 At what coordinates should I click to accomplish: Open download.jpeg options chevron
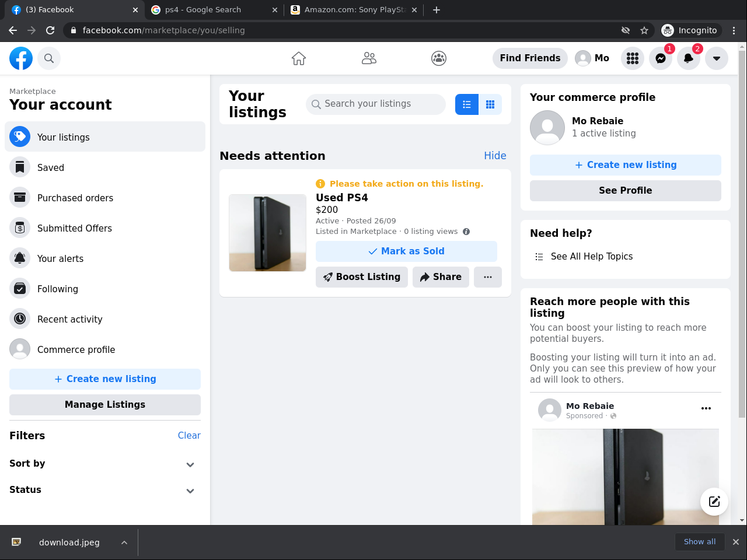(124, 542)
